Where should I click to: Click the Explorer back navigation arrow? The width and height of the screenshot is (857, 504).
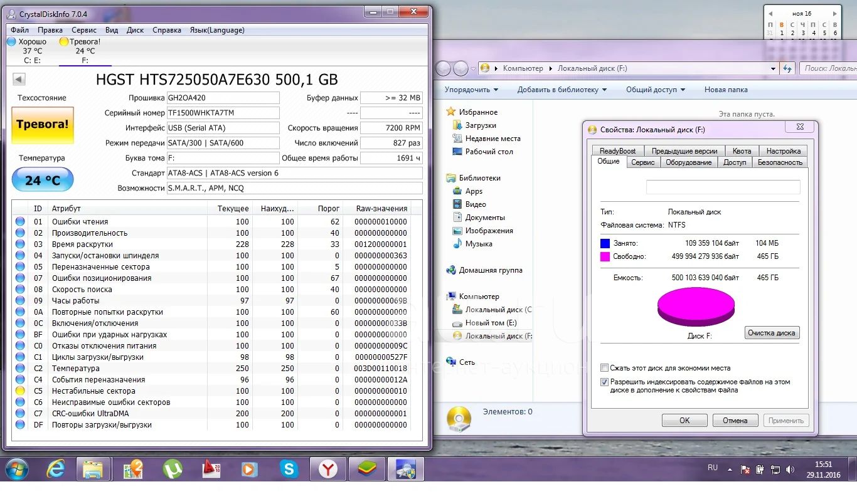pyautogui.click(x=444, y=68)
